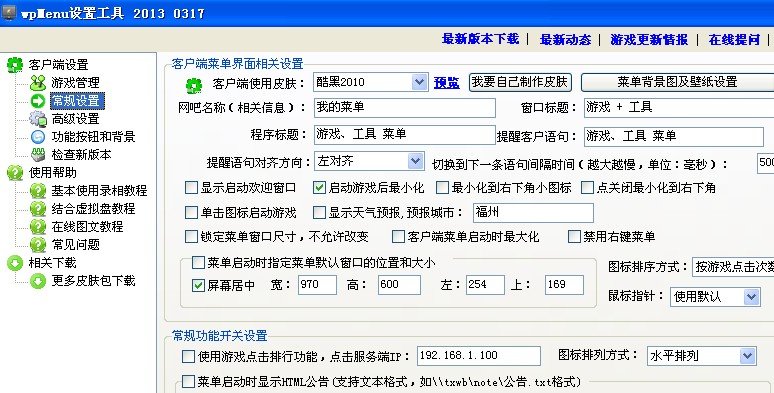Tick 单击图标启动游戏 checkbox

point(191,212)
